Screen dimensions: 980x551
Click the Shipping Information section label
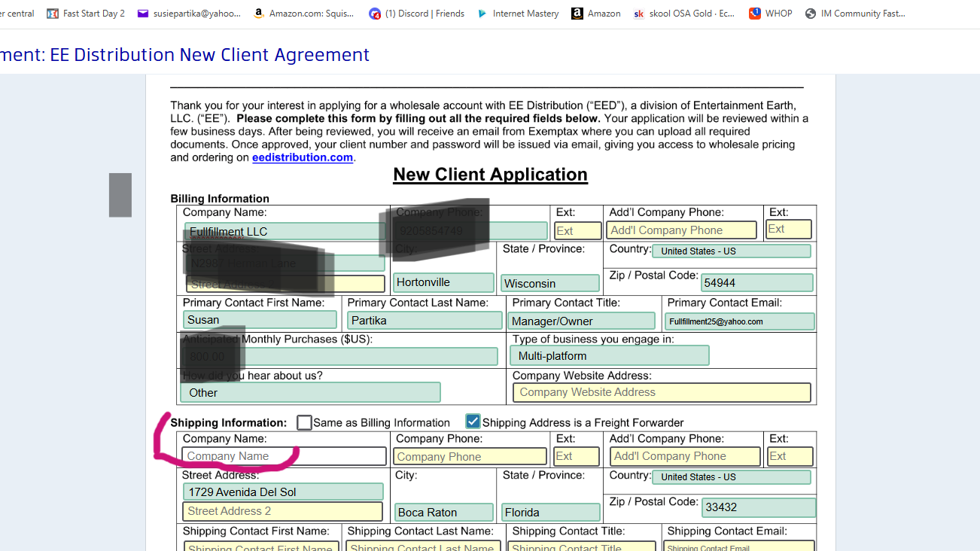(229, 423)
